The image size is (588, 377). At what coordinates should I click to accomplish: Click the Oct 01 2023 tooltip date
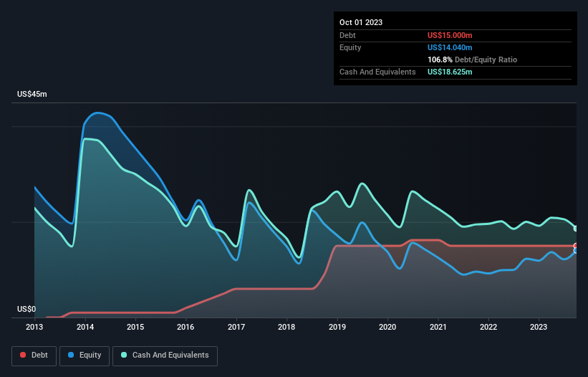(361, 22)
